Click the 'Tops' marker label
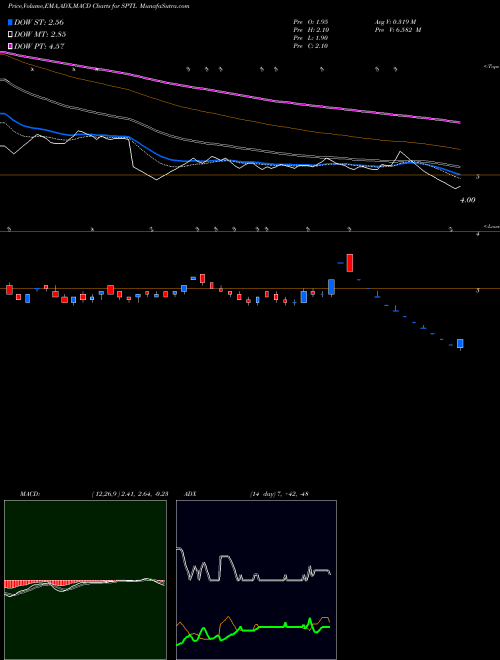The image size is (500, 660). point(492,67)
